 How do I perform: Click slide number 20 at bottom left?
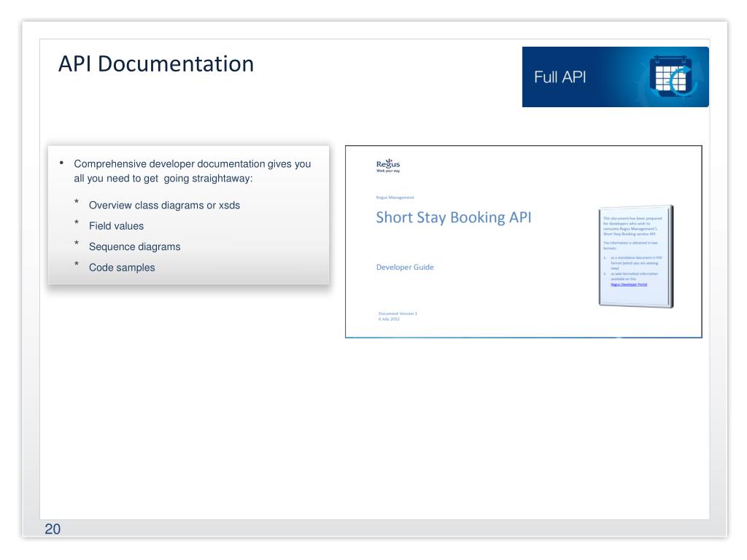click(x=53, y=529)
